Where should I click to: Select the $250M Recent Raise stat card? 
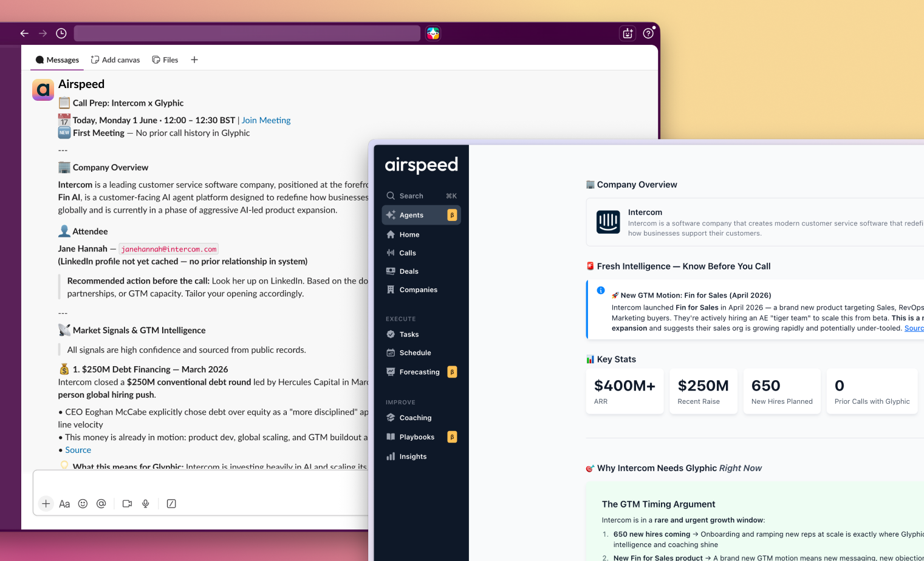click(x=703, y=392)
